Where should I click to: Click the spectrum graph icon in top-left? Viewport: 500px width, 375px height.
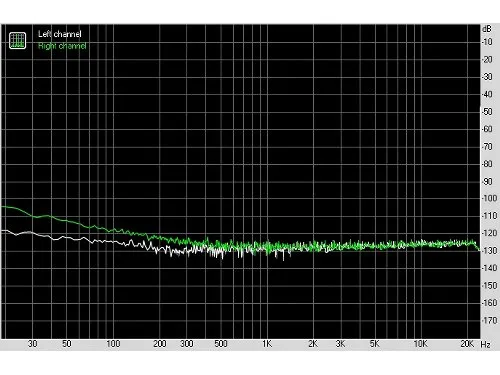[x=17, y=41]
